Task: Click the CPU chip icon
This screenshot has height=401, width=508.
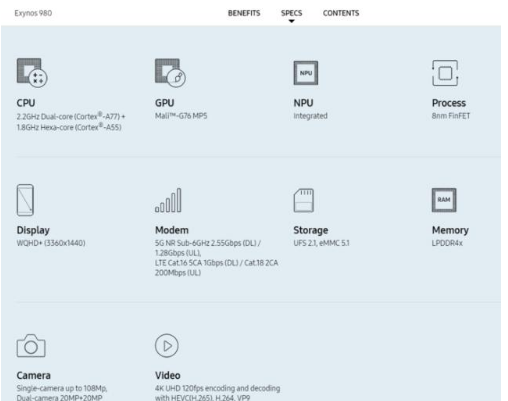Action: 32,73
